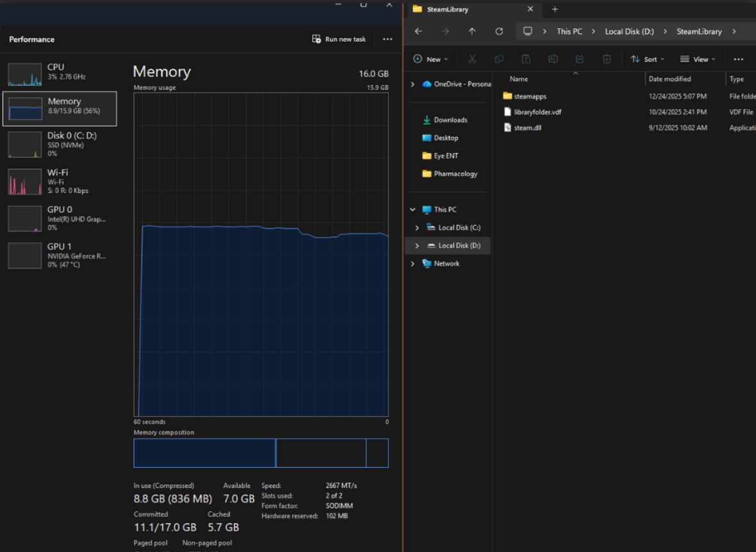Select the CPU performance graph thumbnail
The height and width of the screenshot is (552, 756).
(25, 74)
